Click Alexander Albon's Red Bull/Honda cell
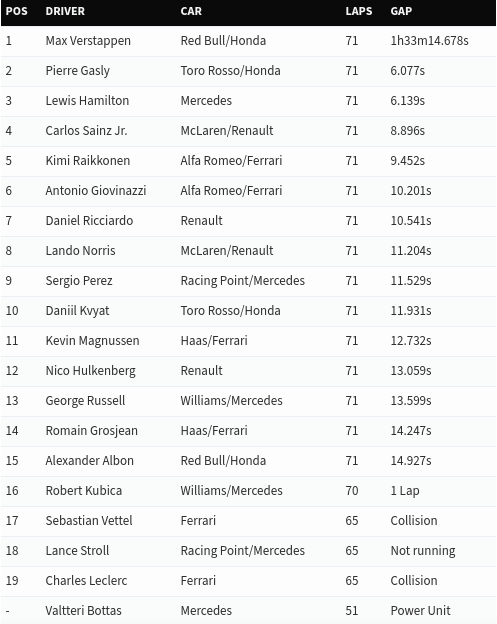Image resolution: width=497 pixels, height=624 pixels. point(223,461)
